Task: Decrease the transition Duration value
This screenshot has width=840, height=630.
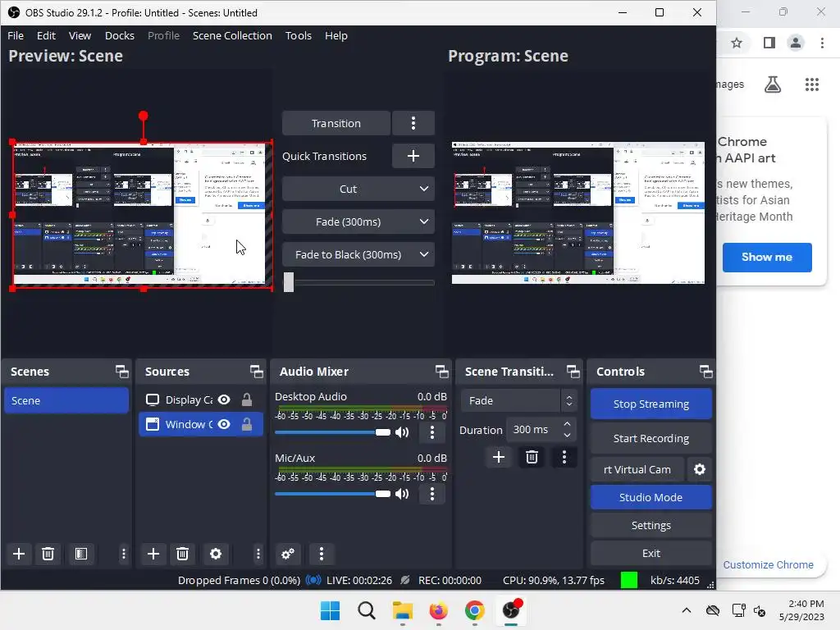Action: [568, 436]
